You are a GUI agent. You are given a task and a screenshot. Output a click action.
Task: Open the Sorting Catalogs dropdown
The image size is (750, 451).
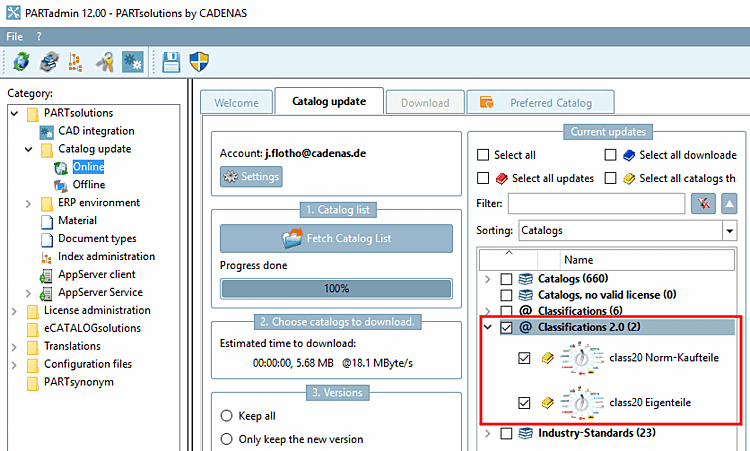(x=729, y=231)
